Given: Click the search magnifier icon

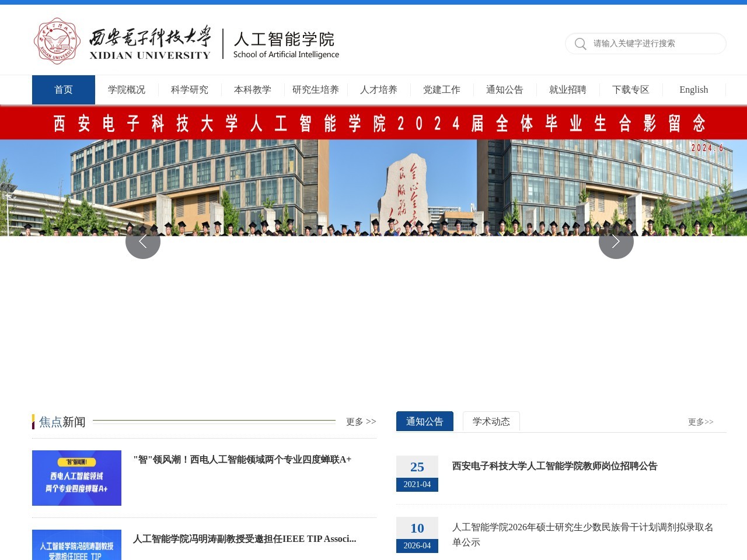Looking at the screenshot, I should coord(580,43).
